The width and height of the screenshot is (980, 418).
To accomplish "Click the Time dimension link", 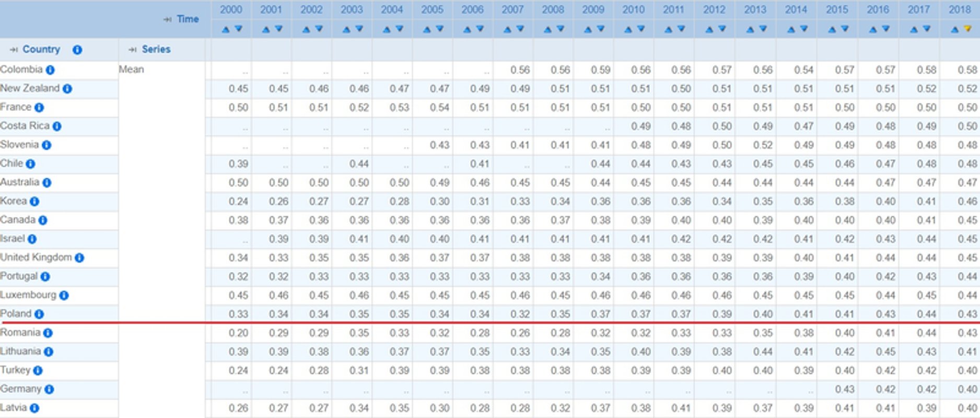I will tap(188, 19).
